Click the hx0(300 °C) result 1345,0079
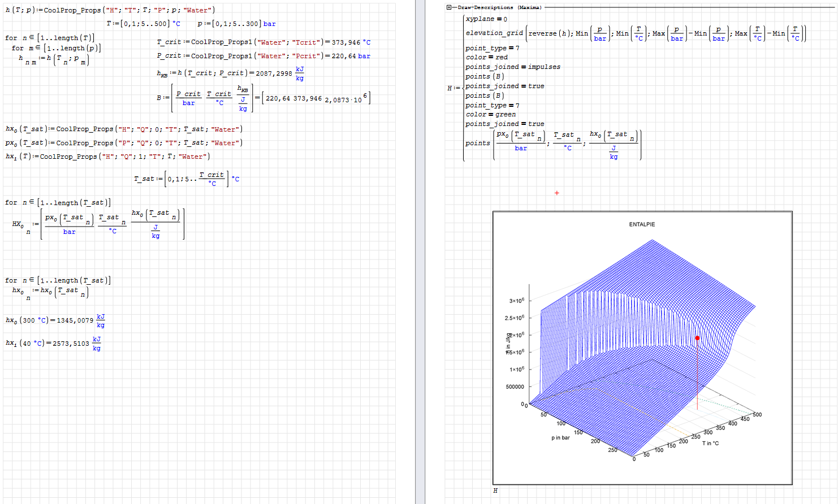This screenshot has height=504, width=838. coord(75,320)
